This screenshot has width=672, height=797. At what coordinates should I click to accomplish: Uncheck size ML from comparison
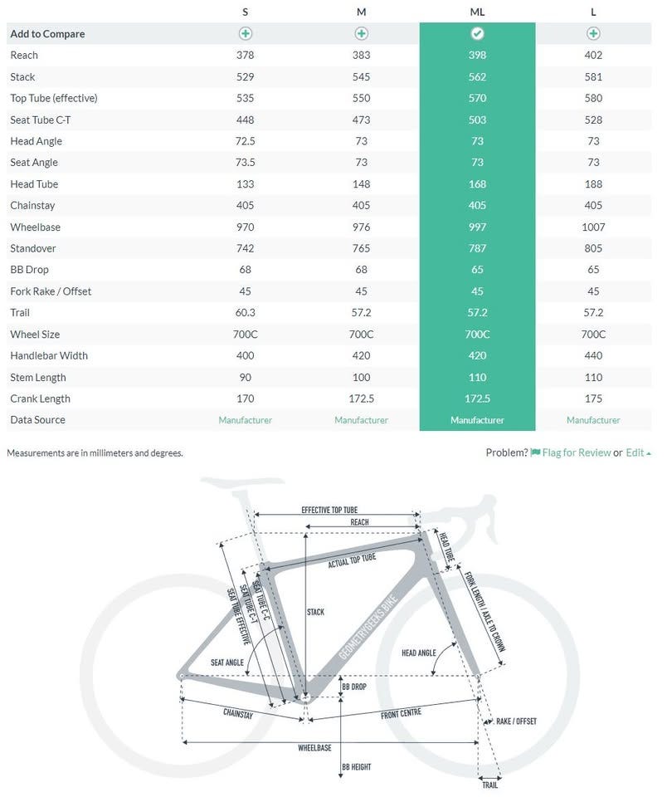coord(477,34)
